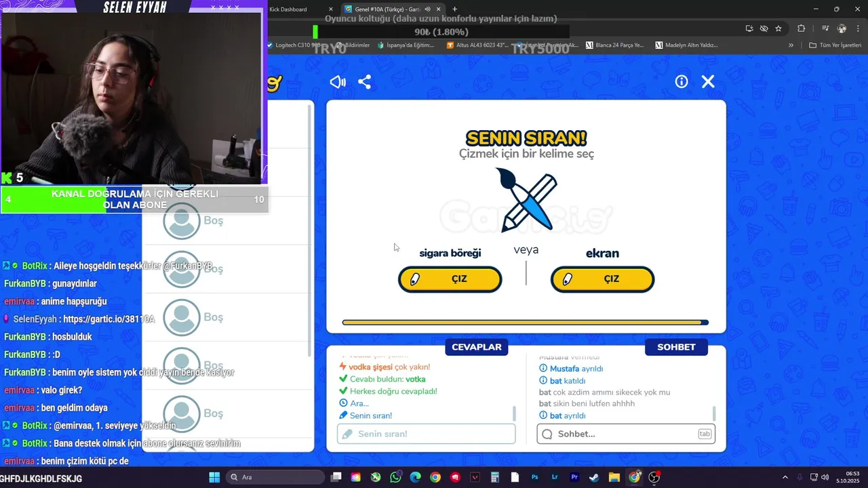Choose ÇİZ under ekran
Screen dimensions: 868x488
point(602,279)
